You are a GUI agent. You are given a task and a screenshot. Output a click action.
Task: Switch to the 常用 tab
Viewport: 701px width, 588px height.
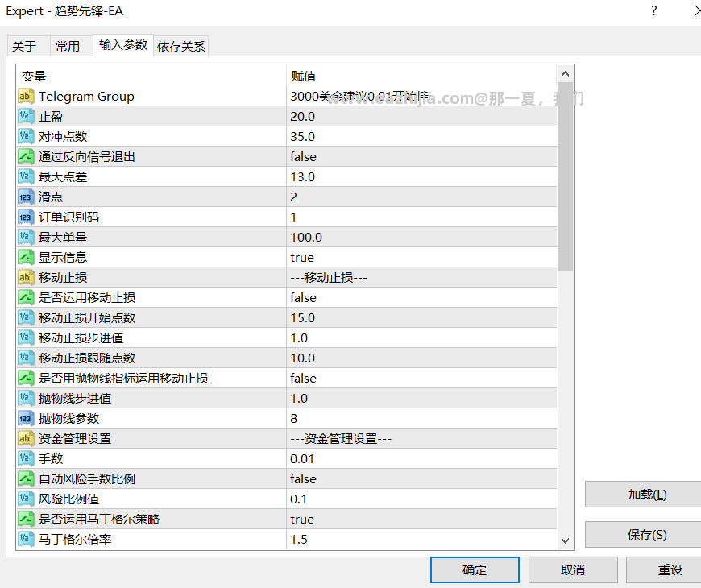tap(72, 46)
